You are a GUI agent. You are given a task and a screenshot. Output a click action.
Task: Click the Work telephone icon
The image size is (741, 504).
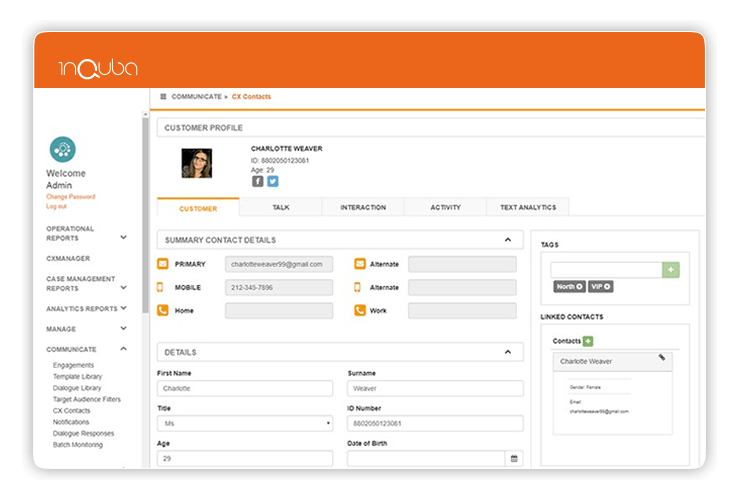(x=360, y=310)
